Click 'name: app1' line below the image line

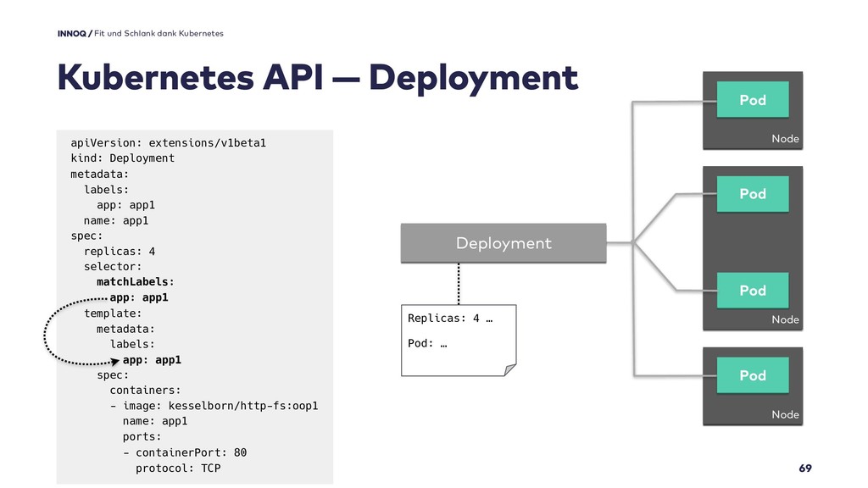(156, 421)
